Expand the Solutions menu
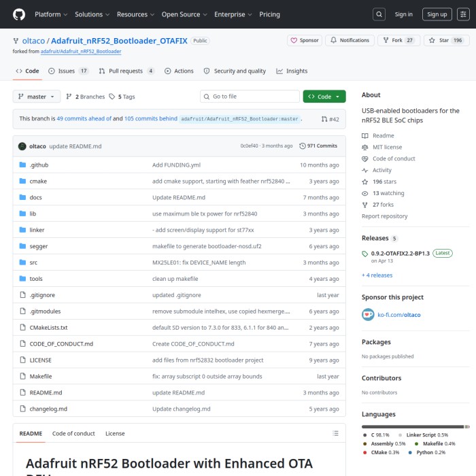This screenshot has width=476, height=476. [x=92, y=14]
